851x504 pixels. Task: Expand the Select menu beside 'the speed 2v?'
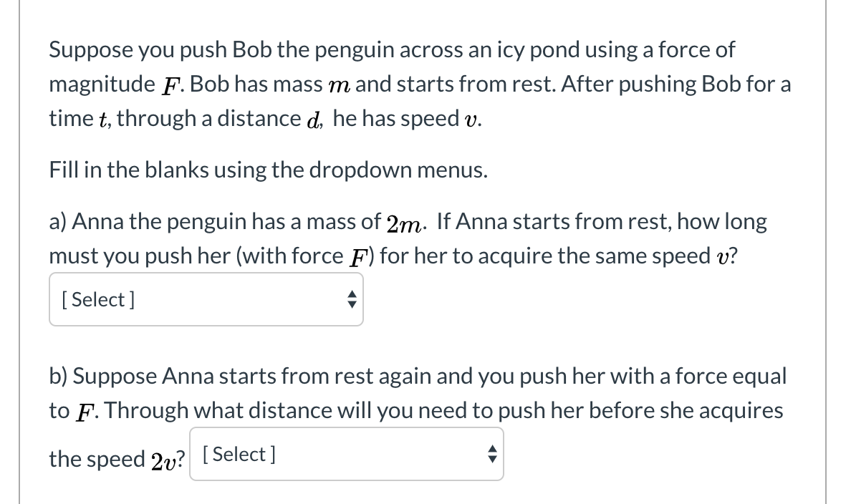346,453
